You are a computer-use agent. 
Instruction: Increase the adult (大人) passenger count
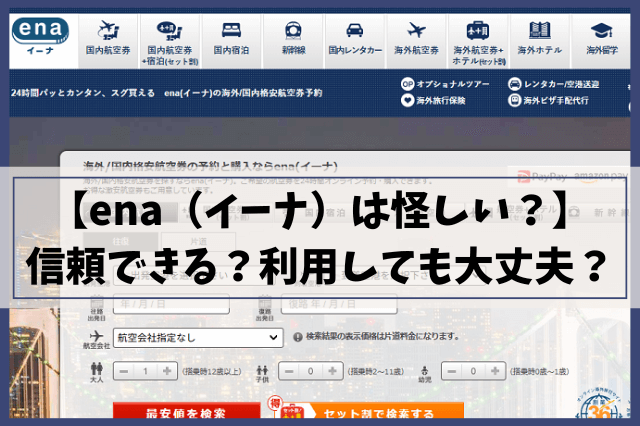[x=167, y=371]
